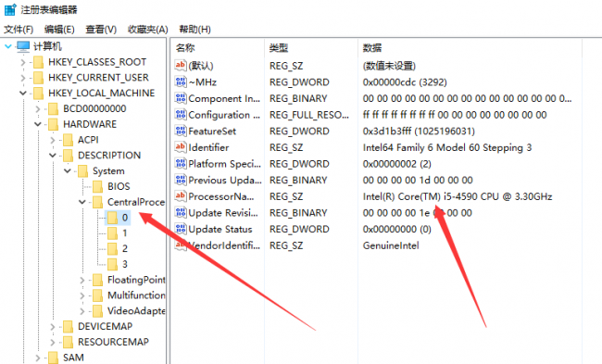The width and height of the screenshot is (602, 364).
Task: Click the GenuineIntel data value
Action: click(391, 245)
